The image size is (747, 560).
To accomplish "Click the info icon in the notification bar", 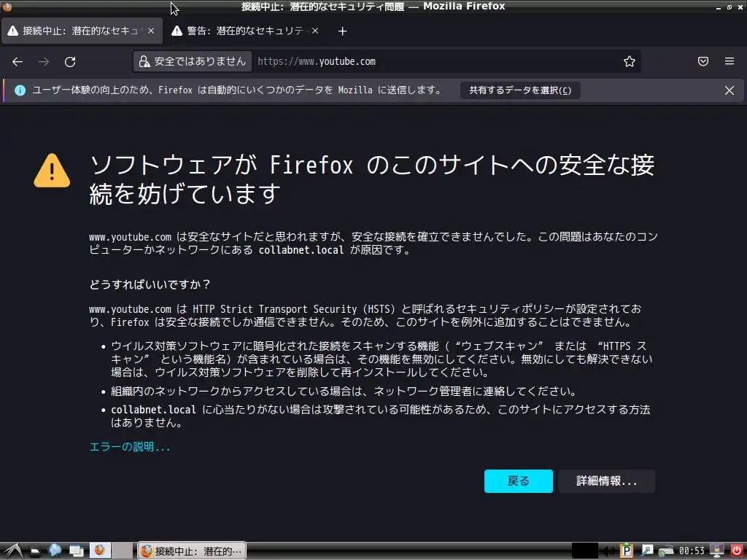I will coord(20,90).
